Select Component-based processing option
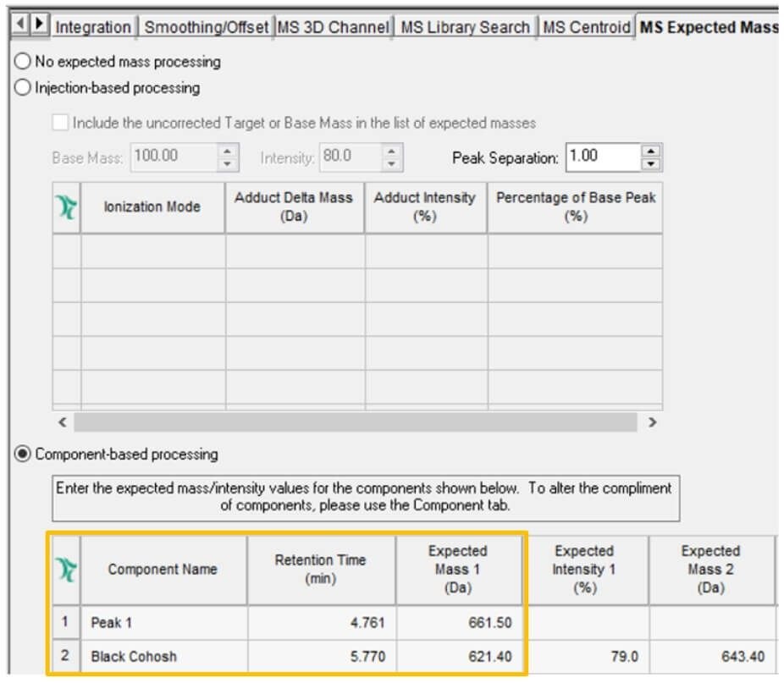Viewport: 784px width, 683px height. coord(23,454)
